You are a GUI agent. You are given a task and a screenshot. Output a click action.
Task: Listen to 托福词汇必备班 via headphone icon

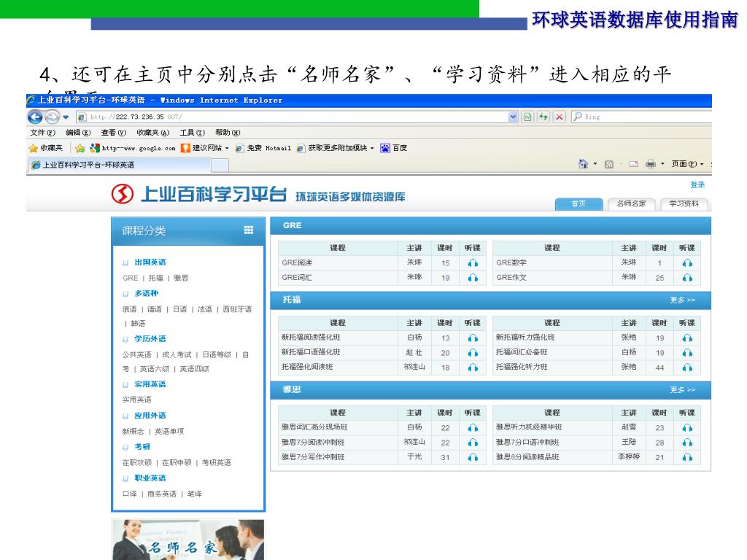pyautogui.click(x=687, y=352)
